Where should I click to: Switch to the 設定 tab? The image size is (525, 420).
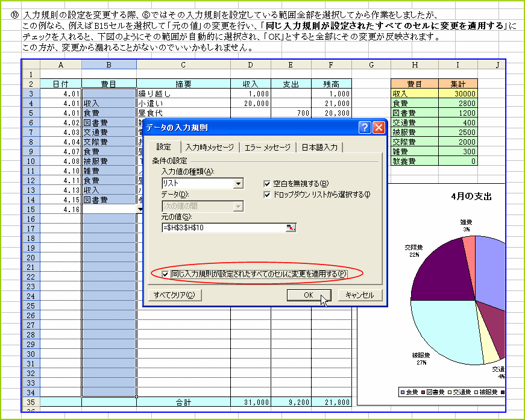click(164, 147)
